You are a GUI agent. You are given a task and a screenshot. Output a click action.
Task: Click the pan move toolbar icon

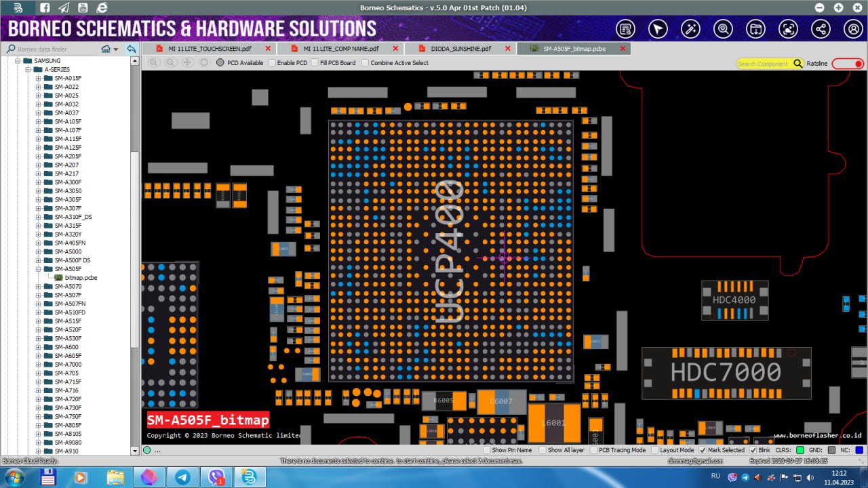coord(187,62)
